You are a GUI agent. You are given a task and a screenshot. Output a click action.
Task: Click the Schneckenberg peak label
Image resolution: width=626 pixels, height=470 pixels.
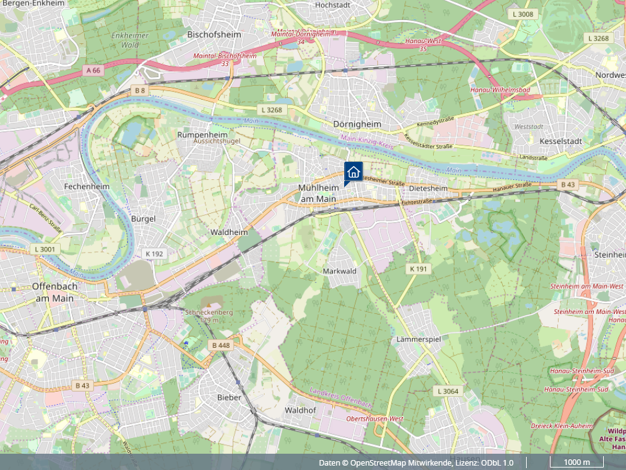(208, 313)
